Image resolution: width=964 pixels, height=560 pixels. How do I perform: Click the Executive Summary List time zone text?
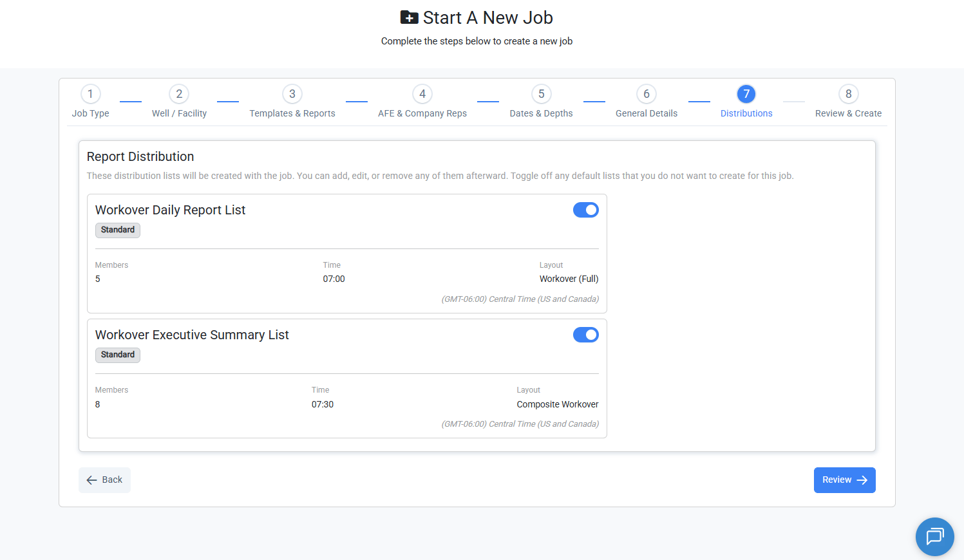[x=520, y=424]
